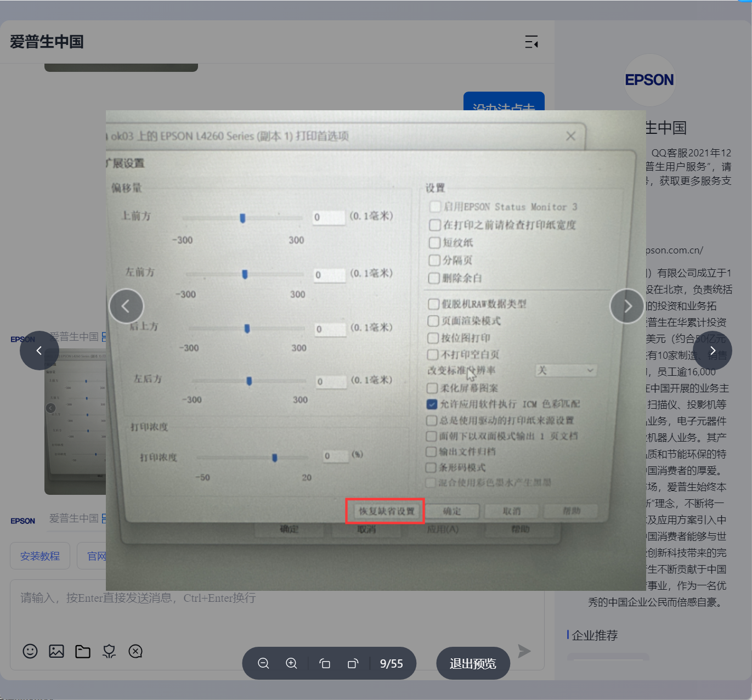752x700 pixels.
Task: Open the chat image thumbnail behind the preview
Action: tap(75, 421)
